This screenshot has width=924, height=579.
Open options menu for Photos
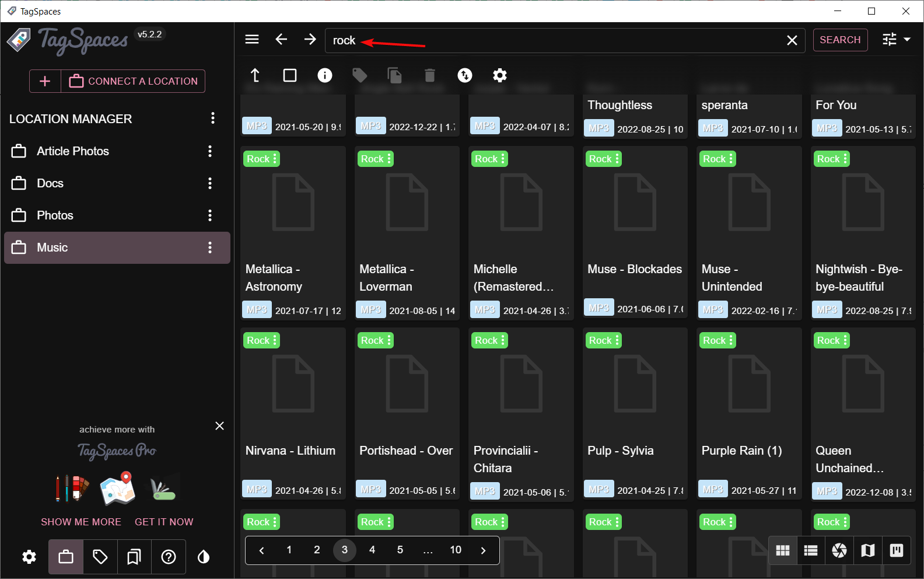pyautogui.click(x=210, y=215)
